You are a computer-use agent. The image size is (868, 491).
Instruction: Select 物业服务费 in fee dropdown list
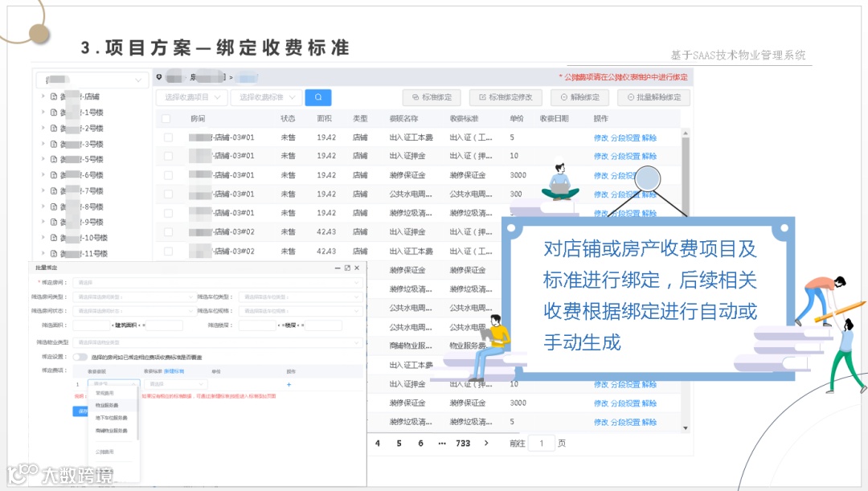[107, 405]
